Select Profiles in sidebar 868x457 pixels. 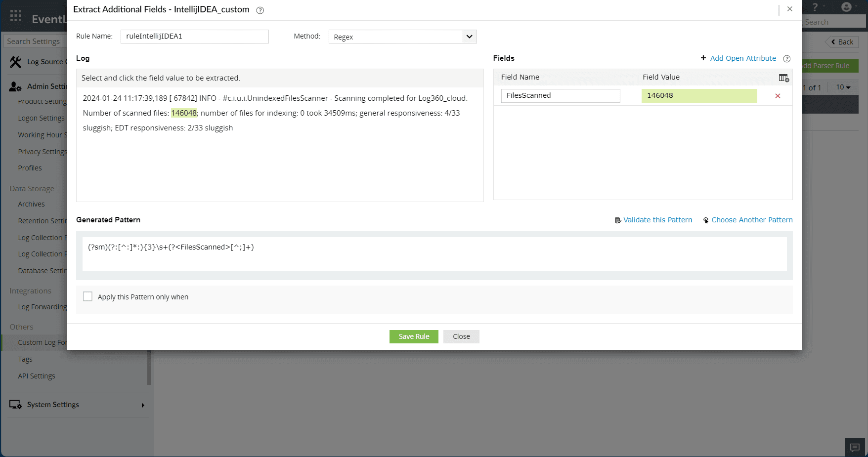coord(30,168)
